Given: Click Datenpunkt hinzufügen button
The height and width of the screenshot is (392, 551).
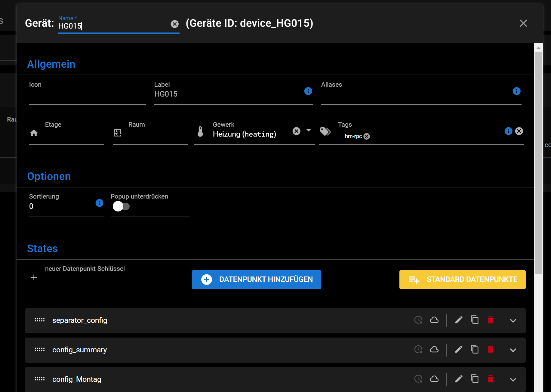Looking at the screenshot, I should [x=257, y=279].
